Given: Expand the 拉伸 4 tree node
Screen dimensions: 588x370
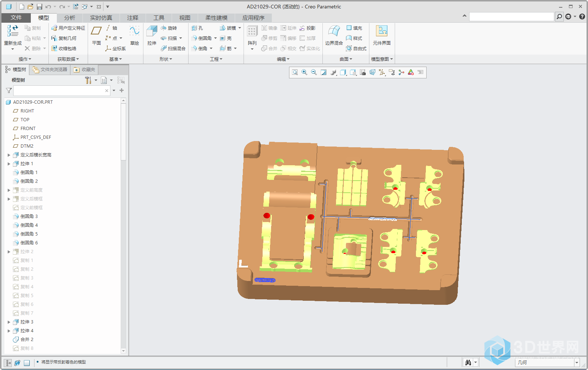Looking at the screenshot, I should 9,331.
